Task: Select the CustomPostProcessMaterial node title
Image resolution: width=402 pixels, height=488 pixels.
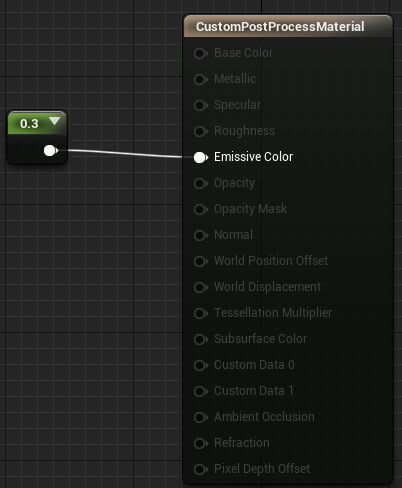Action: tap(280, 27)
